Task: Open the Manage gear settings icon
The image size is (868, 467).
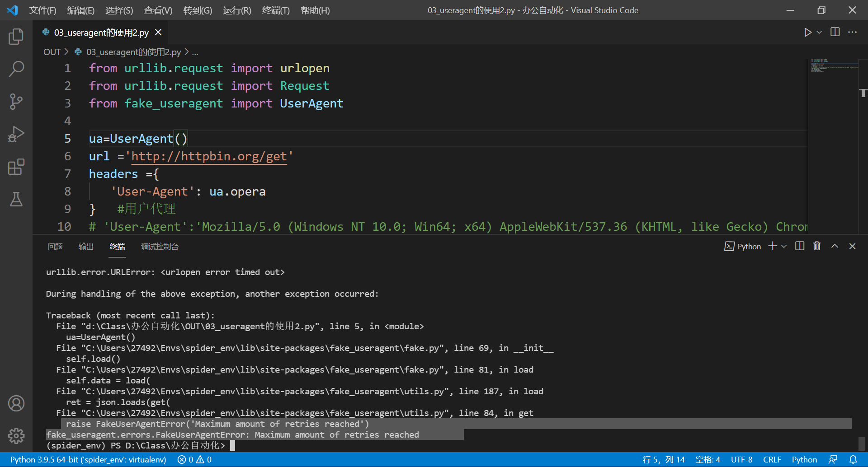Action: 16,436
